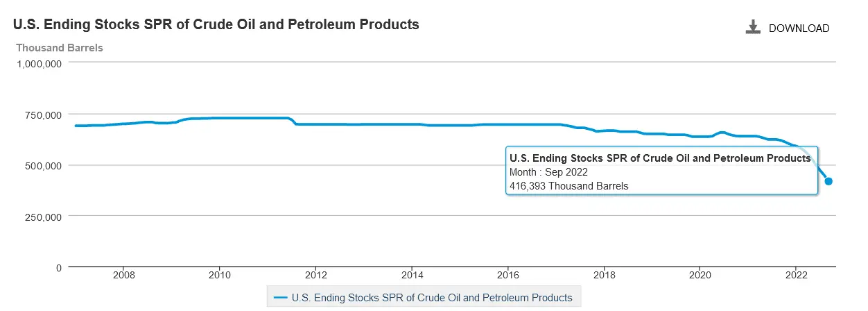Viewport: 868px width, 311px height.
Task: Select the 2016 x-axis label
Action: 508,274
